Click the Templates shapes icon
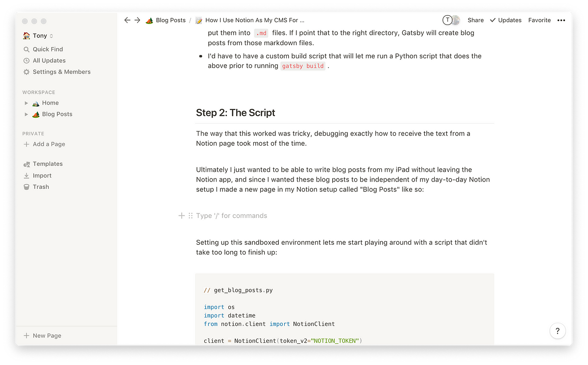 (x=26, y=164)
